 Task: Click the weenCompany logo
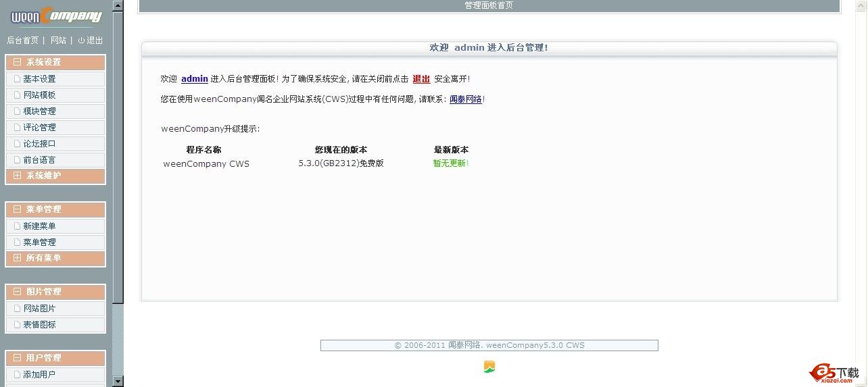click(x=55, y=16)
